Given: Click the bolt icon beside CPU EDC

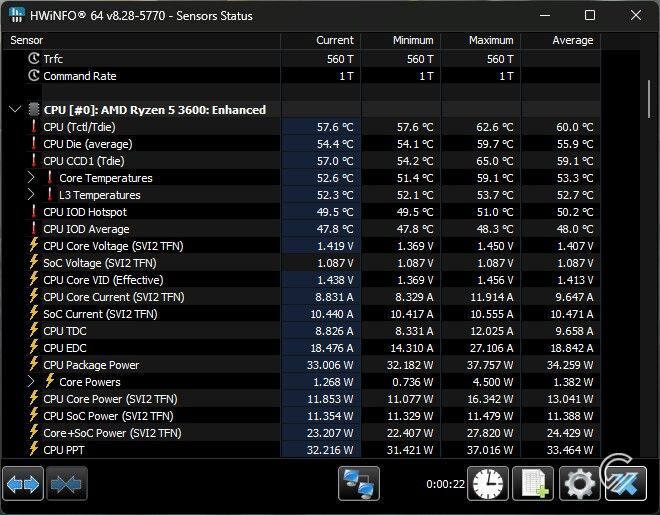Looking at the screenshot, I should tap(34, 348).
